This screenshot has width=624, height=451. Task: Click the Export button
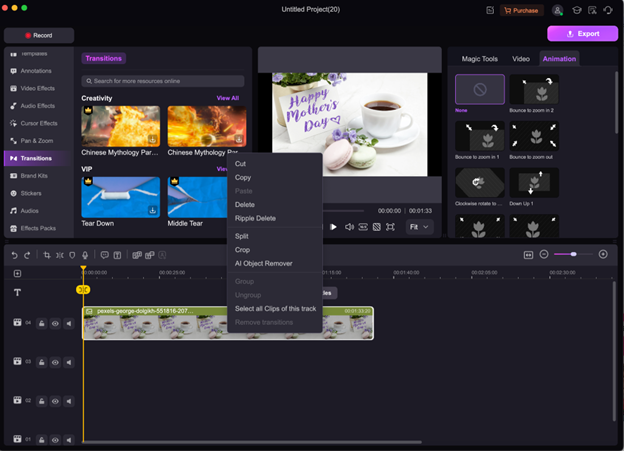583,34
